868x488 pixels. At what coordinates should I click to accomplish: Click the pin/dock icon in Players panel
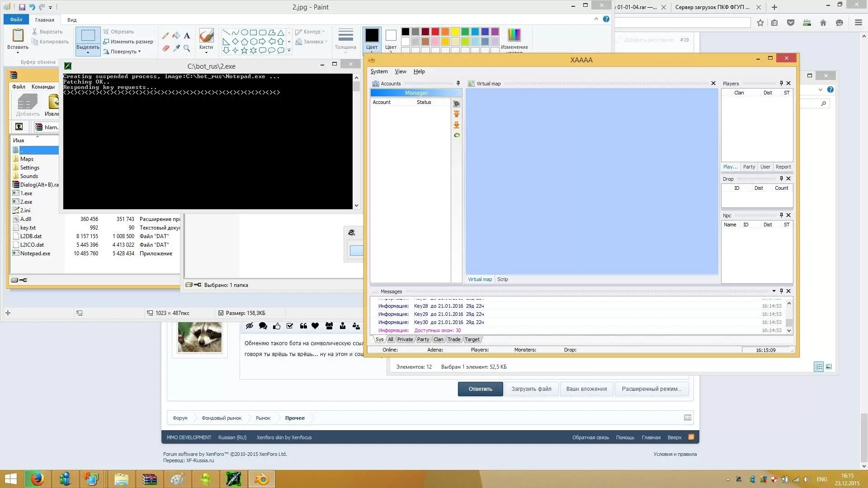tap(781, 83)
